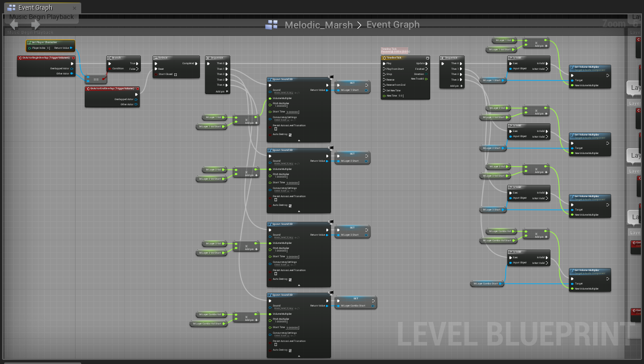Click the monitor icon above SET M Layer 1 Start
Viewport: 644px width, 364px height.
click(x=332, y=78)
